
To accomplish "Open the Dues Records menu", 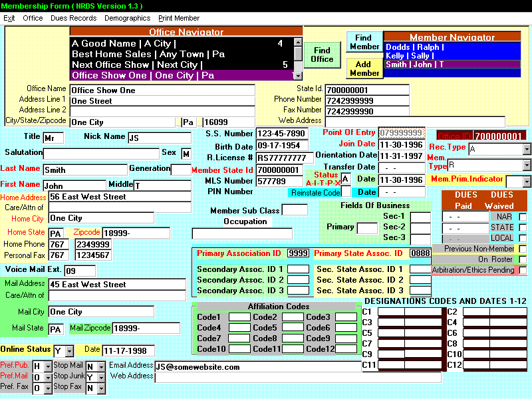I will point(73,18).
